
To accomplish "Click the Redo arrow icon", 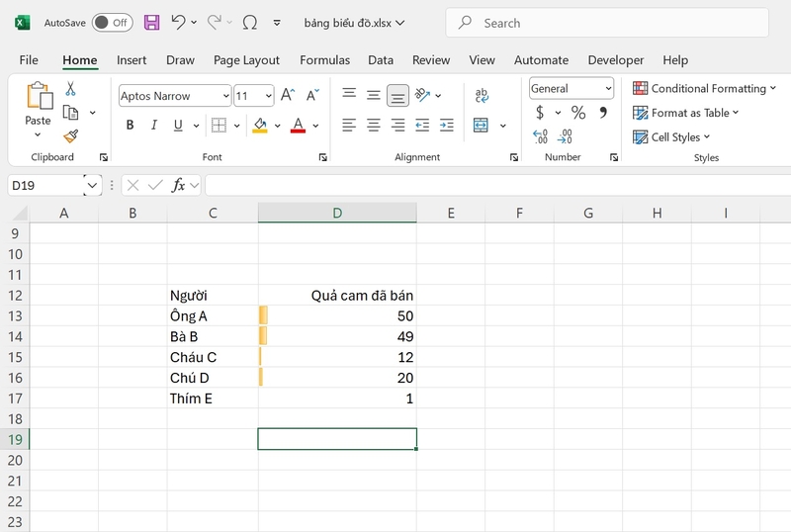I will (x=215, y=22).
